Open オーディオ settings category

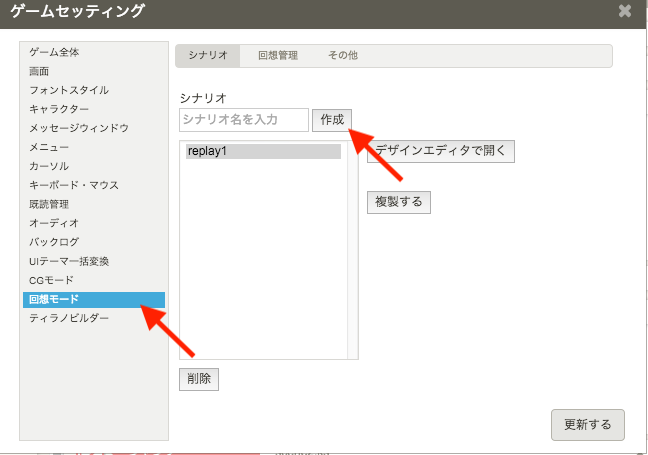coord(54,223)
